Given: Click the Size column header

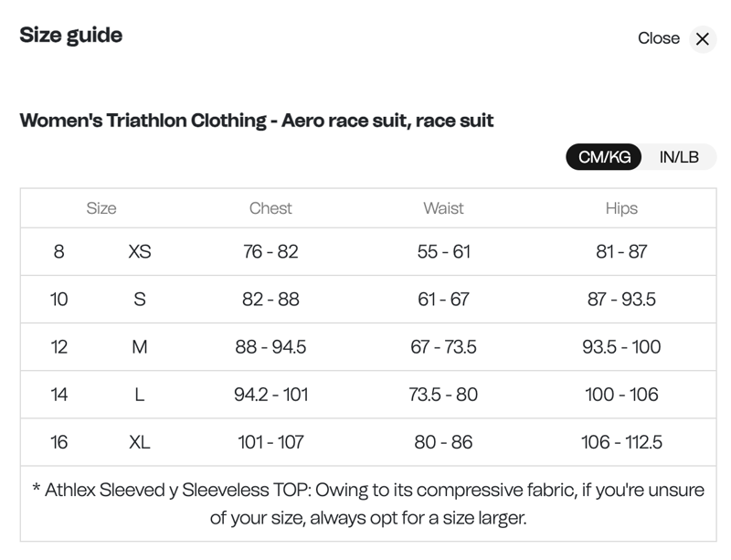Looking at the screenshot, I should click(x=102, y=208).
